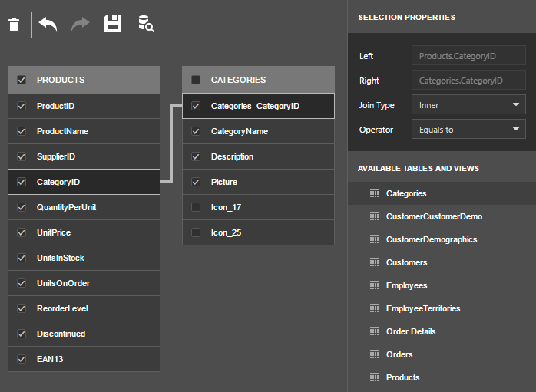This screenshot has height=392, width=536.
Task: Enable the Icon_17 column checkbox
Action: (196, 207)
